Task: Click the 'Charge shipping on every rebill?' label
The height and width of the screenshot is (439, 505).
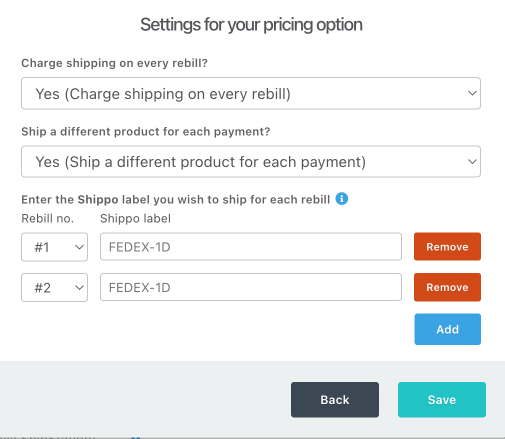Action: 114,63
